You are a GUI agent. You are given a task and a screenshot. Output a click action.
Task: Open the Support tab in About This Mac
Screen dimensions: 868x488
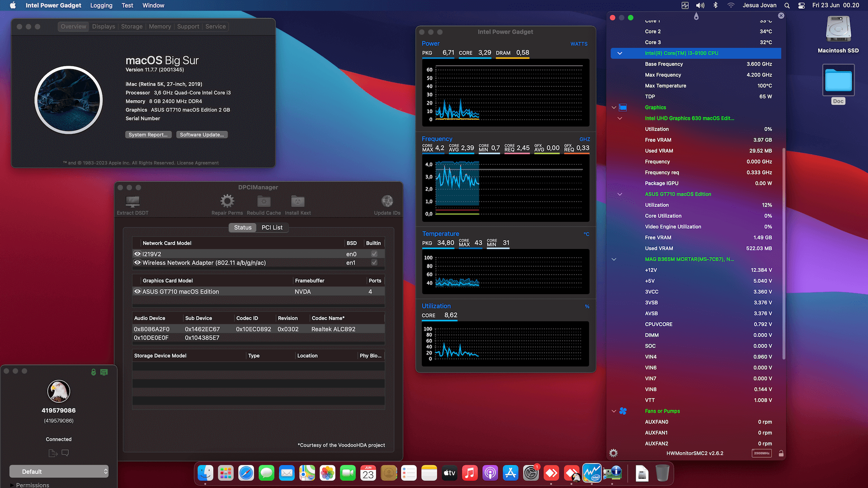188,27
